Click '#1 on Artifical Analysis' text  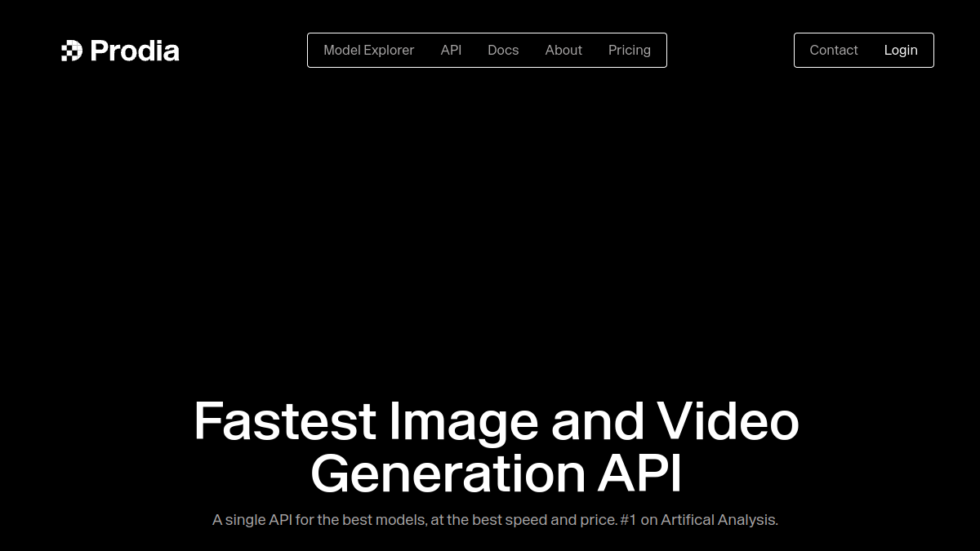tap(699, 520)
